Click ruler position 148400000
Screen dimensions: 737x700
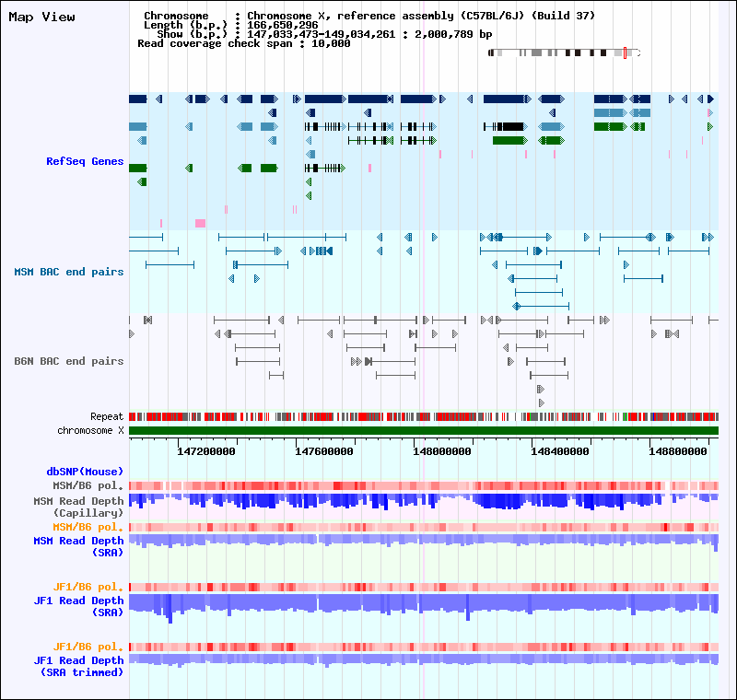point(560,451)
